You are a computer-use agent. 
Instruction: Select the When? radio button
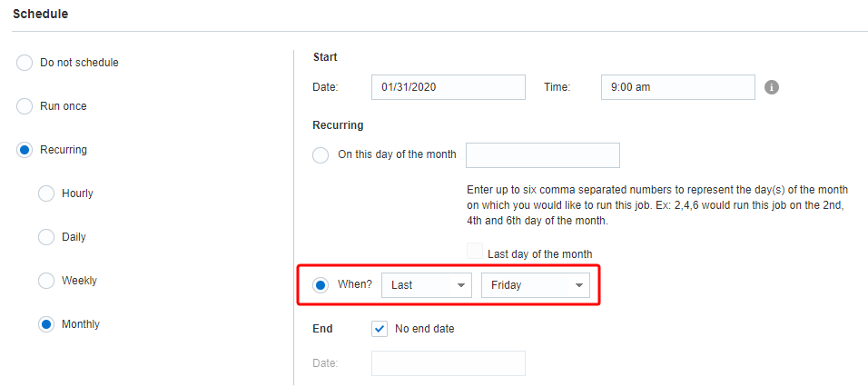321,285
